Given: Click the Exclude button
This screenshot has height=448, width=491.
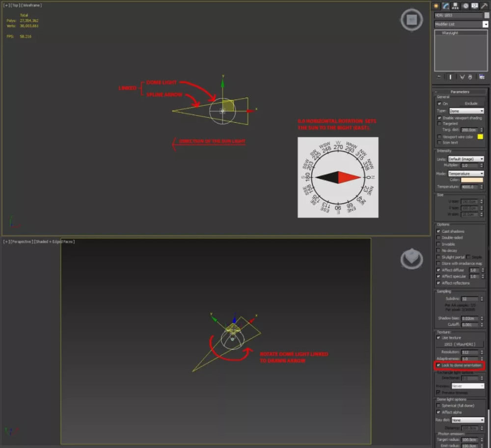Looking at the screenshot, I should 471,104.
